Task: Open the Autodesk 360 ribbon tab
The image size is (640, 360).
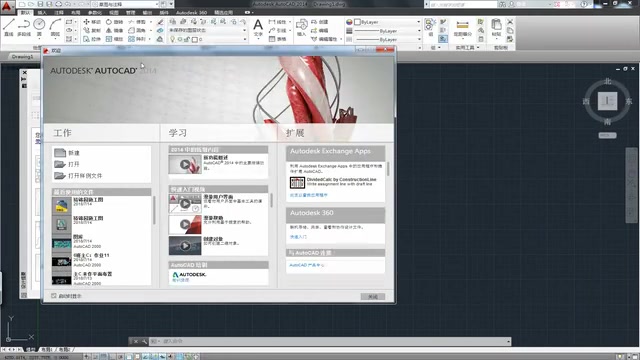Action: click(191, 13)
